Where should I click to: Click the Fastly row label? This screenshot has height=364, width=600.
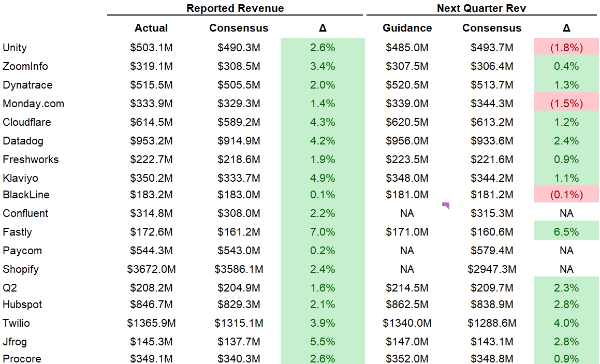(17, 232)
